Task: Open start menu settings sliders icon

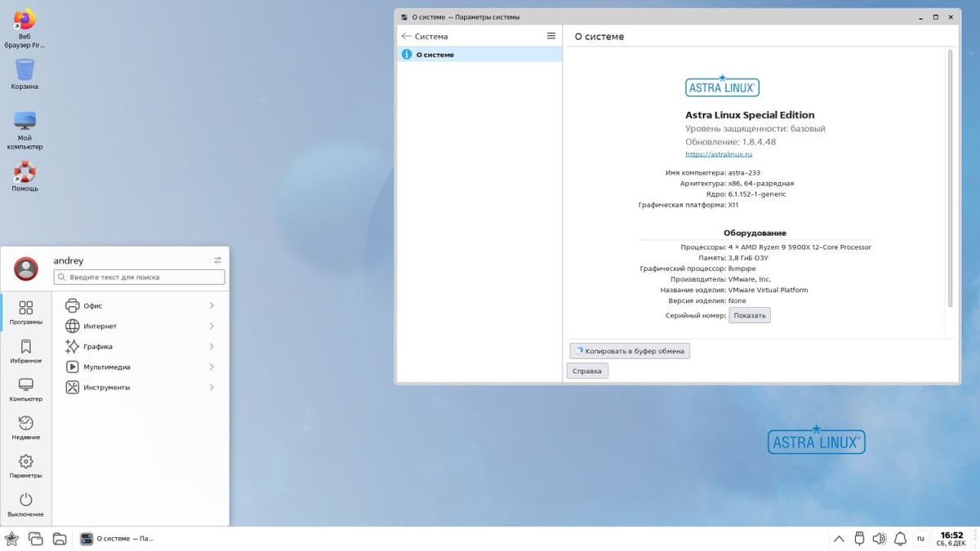Action: 217,260
